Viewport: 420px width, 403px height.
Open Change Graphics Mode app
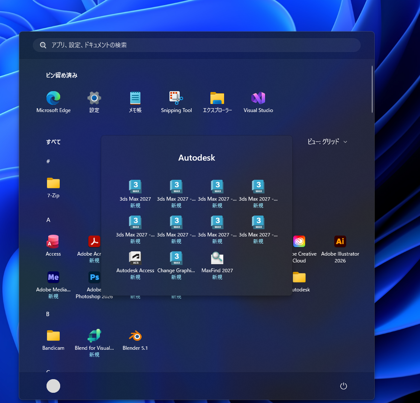(x=176, y=265)
